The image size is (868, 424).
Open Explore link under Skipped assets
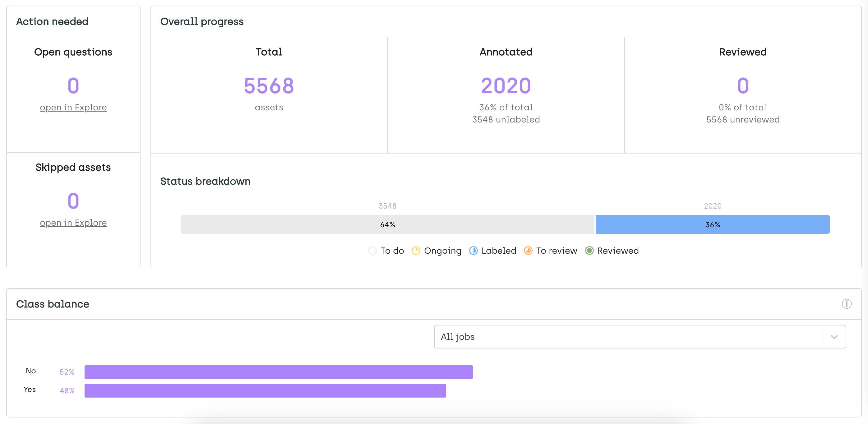pyautogui.click(x=73, y=223)
